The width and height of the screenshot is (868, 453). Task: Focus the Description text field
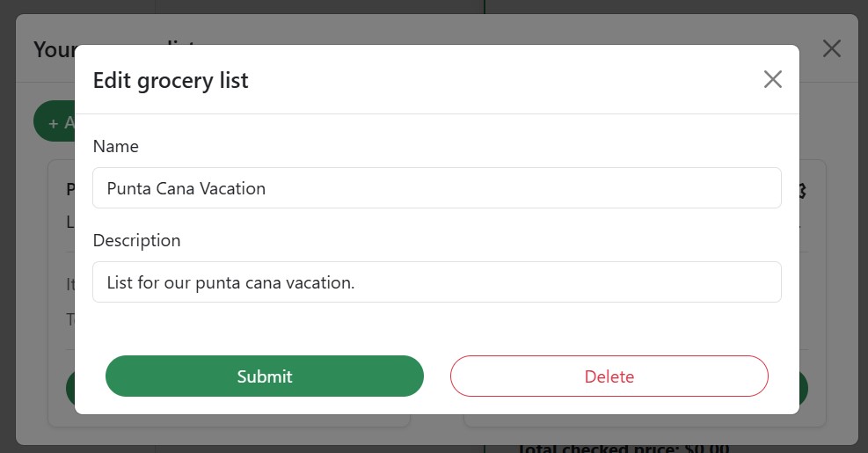[437, 282]
